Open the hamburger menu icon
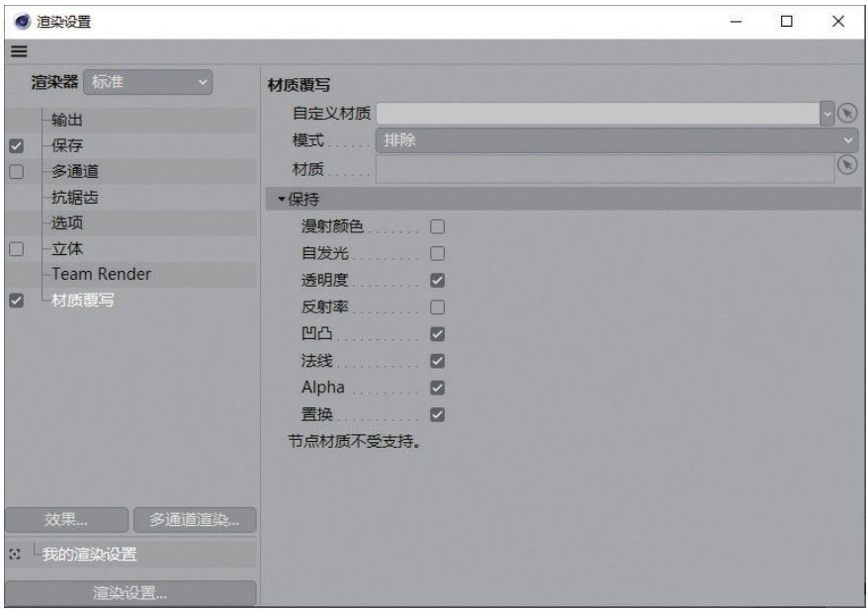This screenshot has width=868, height=610. click(19, 51)
